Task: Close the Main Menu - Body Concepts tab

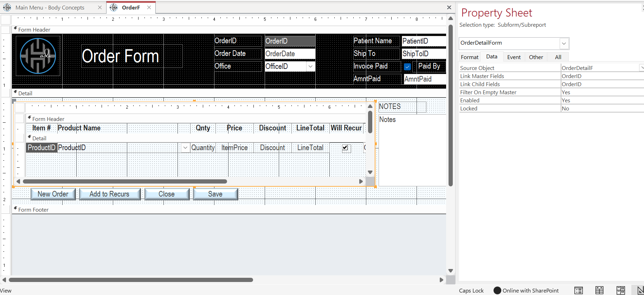Action: pyautogui.click(x=100, y=7)
